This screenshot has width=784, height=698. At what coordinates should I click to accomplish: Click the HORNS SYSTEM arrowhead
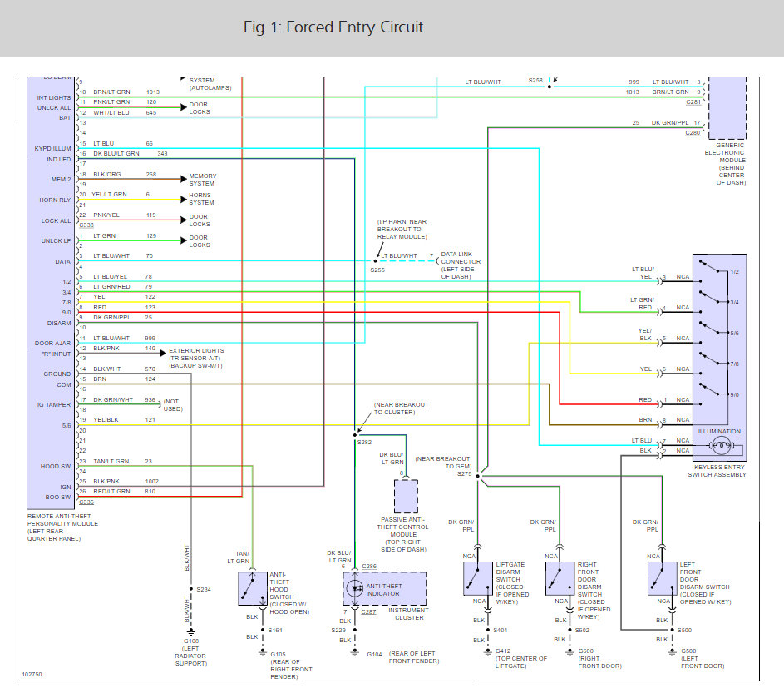click(184, 199)
